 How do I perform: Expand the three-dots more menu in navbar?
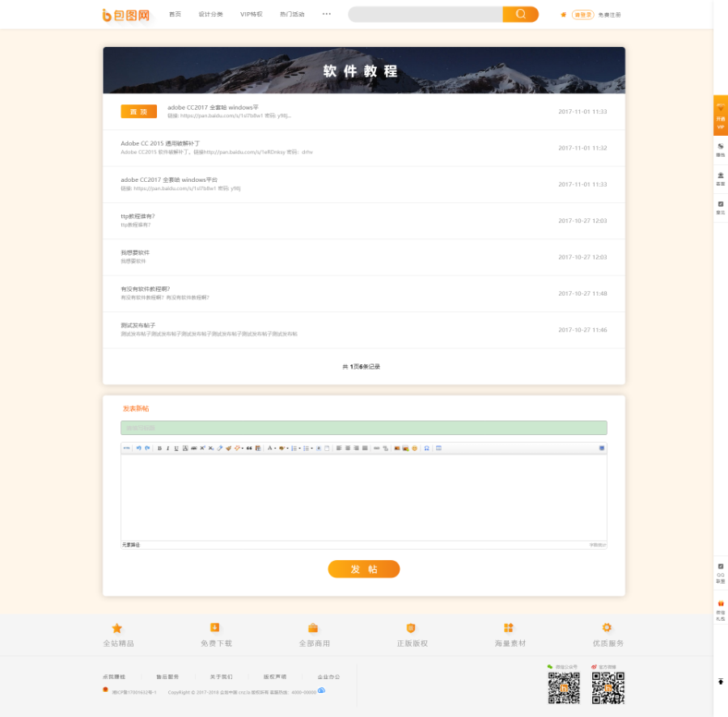point(327,14)
